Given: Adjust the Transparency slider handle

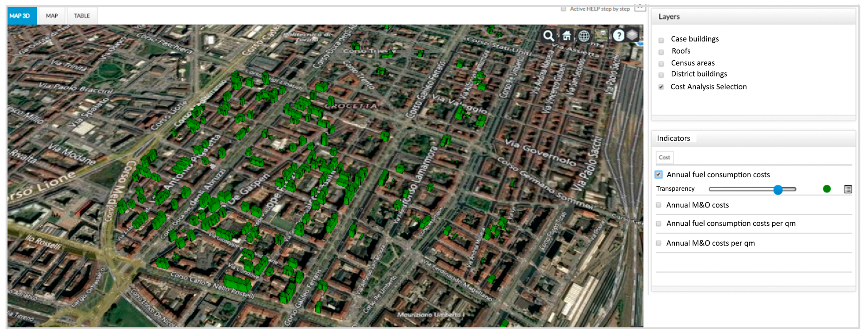Looking at the screenshot, I should [x=778, y=190].
